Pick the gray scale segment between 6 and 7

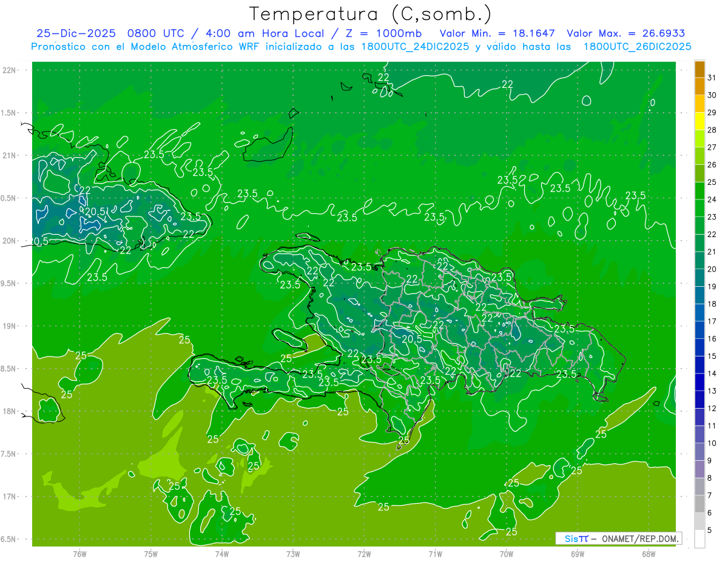click(700, 504)
